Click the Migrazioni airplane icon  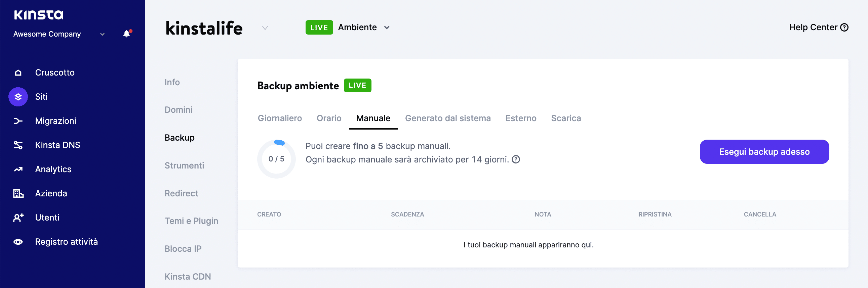point(17,121)
